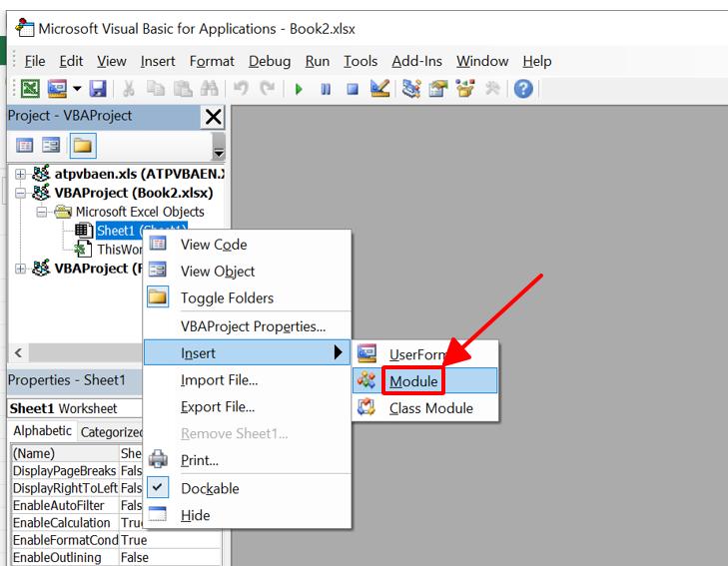Open the Help menu
Viewport: 728px width, 566px height.
pyautogui.click(x=537, y=61)
